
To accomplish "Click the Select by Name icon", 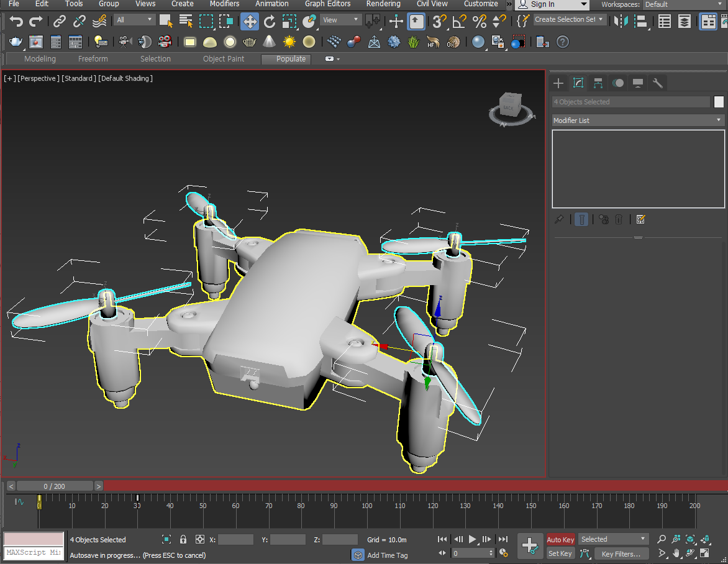I will [186, 22].
